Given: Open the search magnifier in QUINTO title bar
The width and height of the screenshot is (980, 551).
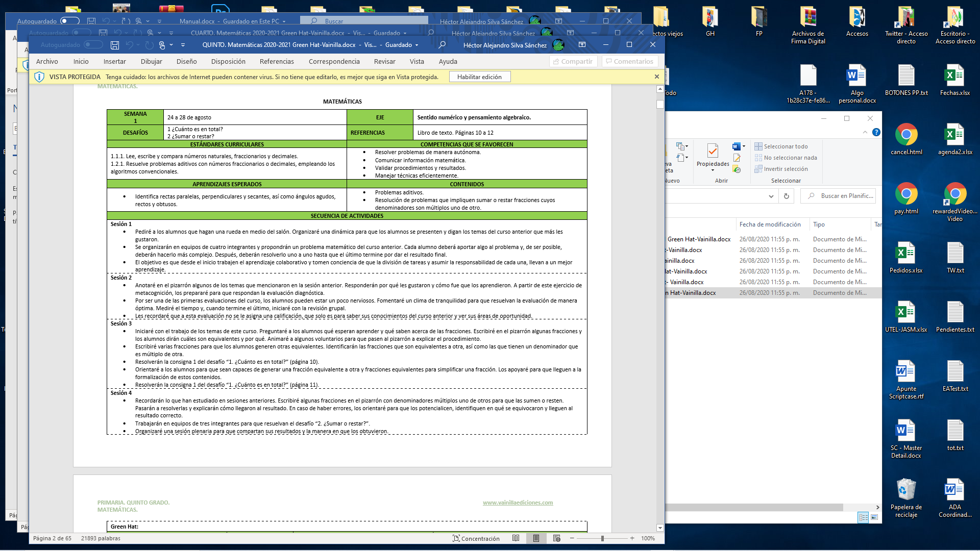Looking at the screenshot, I should pyautogui.click(x=442, y=45).
